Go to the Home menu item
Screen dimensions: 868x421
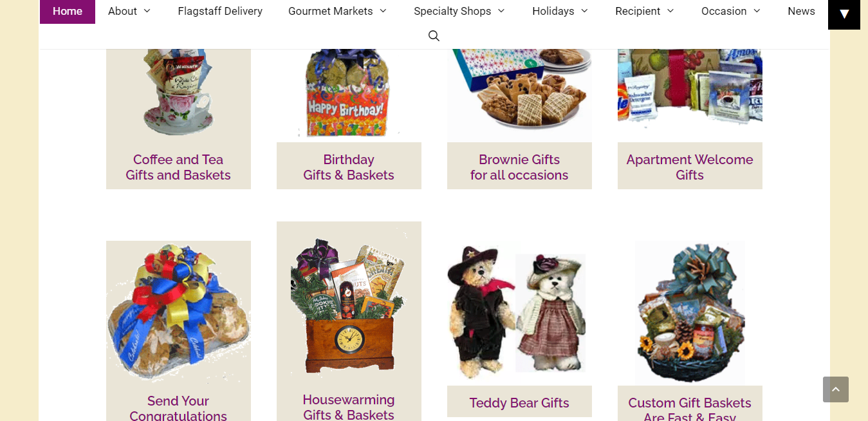pos(68,11)
